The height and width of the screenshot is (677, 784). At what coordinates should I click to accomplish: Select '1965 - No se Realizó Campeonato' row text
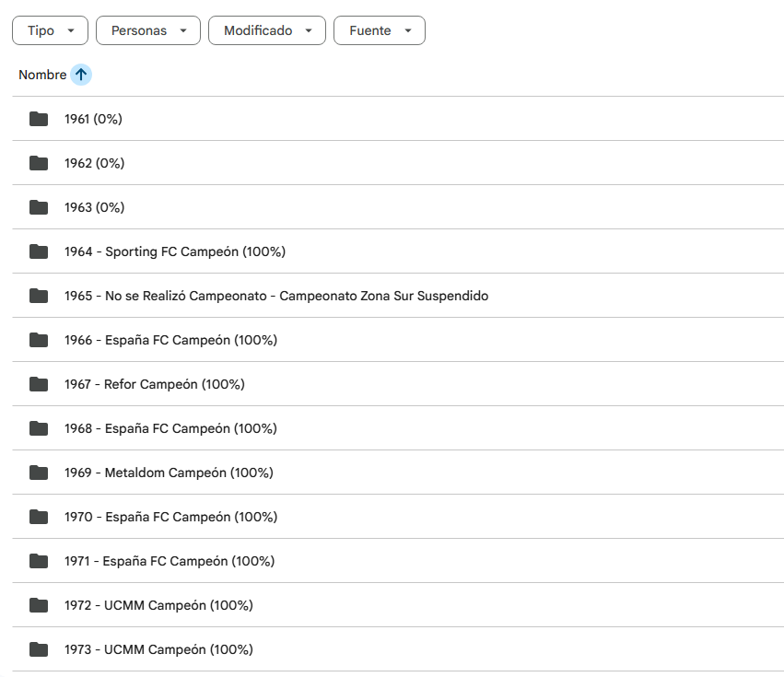(x=276, y=296)
